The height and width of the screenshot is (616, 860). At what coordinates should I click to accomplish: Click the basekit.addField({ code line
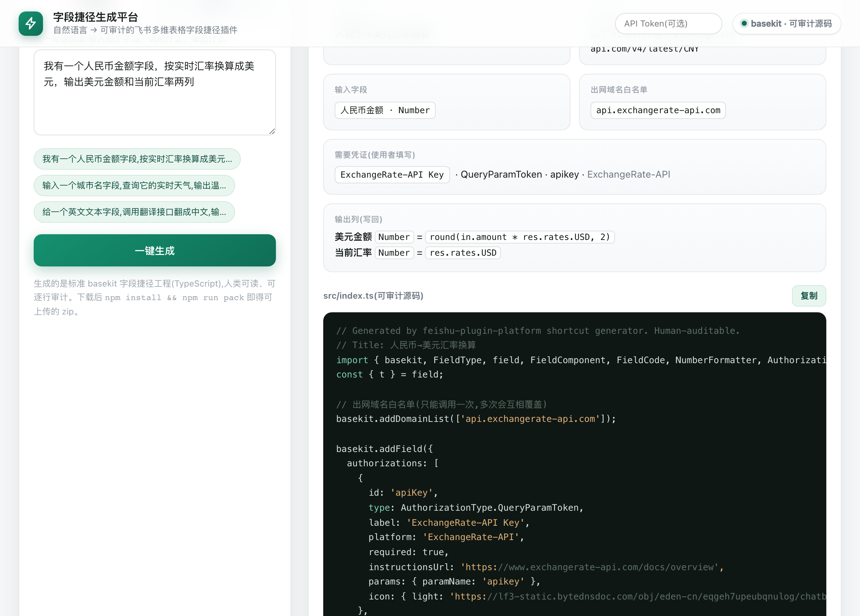384,449
